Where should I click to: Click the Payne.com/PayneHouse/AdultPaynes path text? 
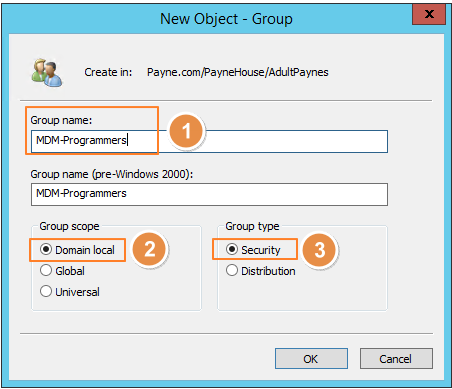(238, 72)
